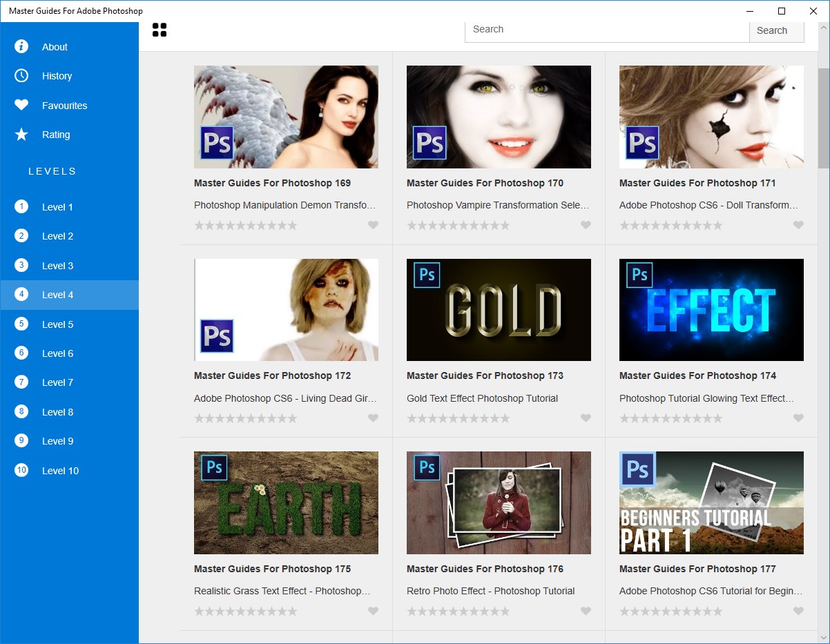This screenshot has height=644, width=830.
Task: Favourite Master Guides For Photoshop 172
Action: tap(373, 418)
